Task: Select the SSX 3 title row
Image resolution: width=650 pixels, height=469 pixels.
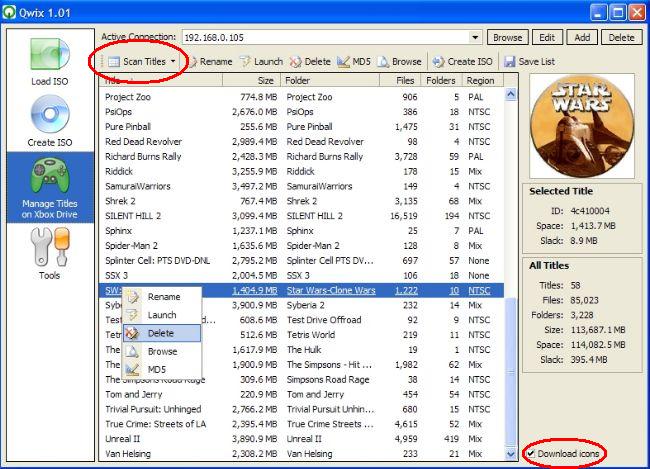Action: 301,276
